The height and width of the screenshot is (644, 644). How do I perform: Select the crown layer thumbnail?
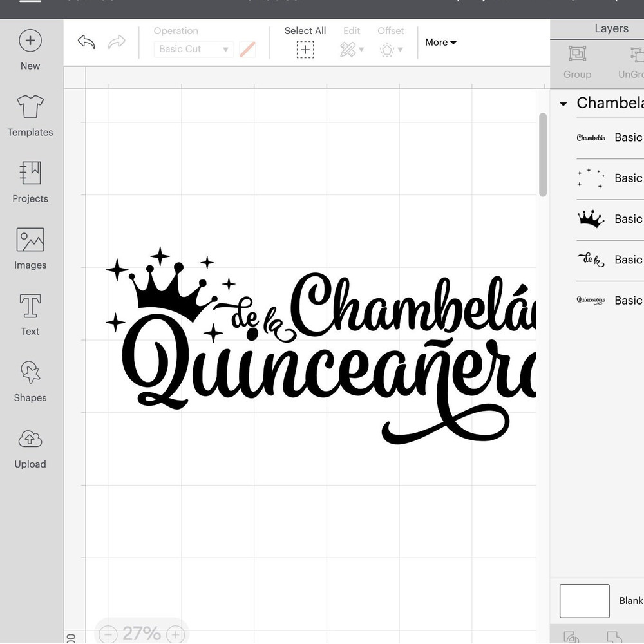click(590, 219)
